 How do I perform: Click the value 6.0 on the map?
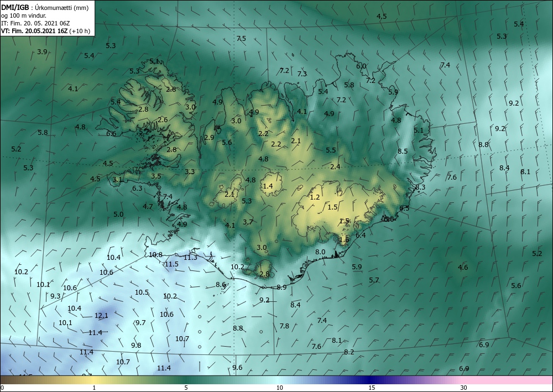coord(361,66)
